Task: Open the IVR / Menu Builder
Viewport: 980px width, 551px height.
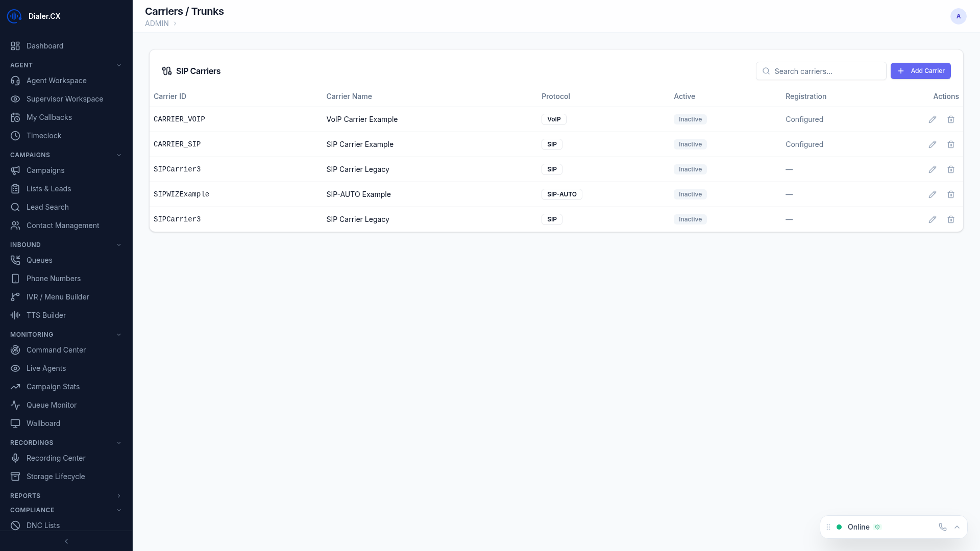Action: click(58, 297)
